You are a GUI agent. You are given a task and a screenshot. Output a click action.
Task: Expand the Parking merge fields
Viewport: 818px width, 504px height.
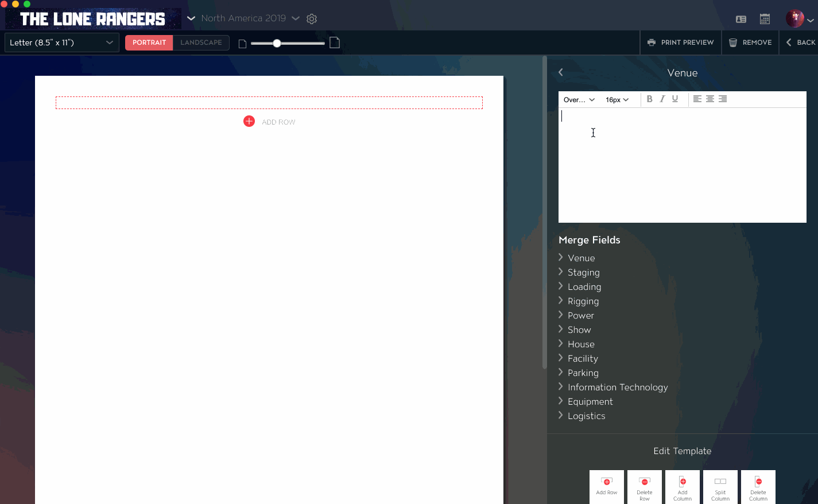[x=579, y=373]
